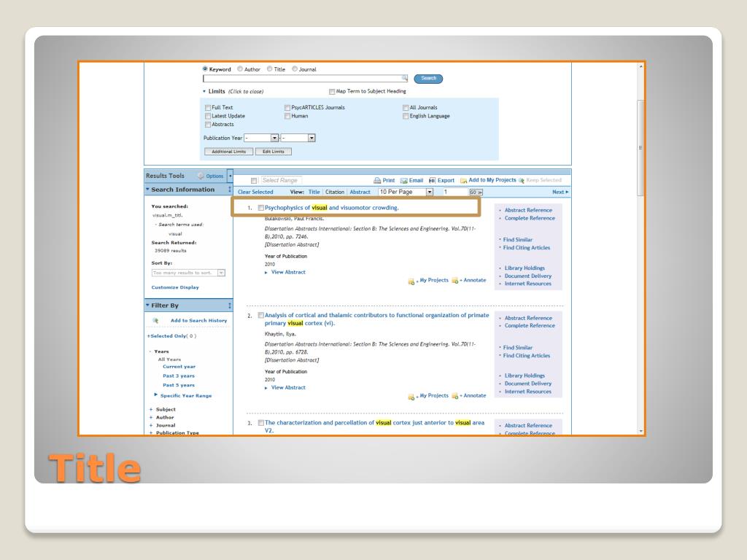This screenshot has width=747, height=560.
Task: Select the Journal radio button
Action: [295, 69]
